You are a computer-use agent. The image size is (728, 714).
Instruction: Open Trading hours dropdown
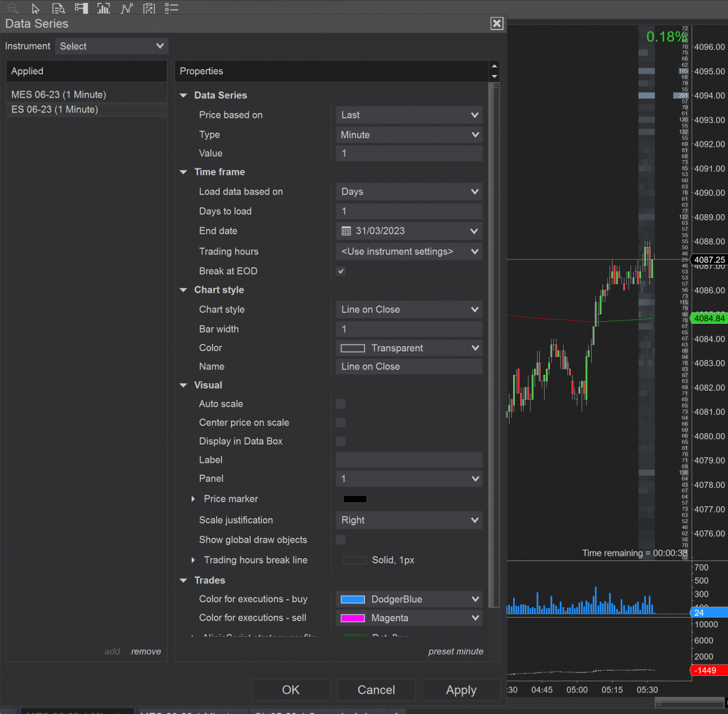[409, 252]
